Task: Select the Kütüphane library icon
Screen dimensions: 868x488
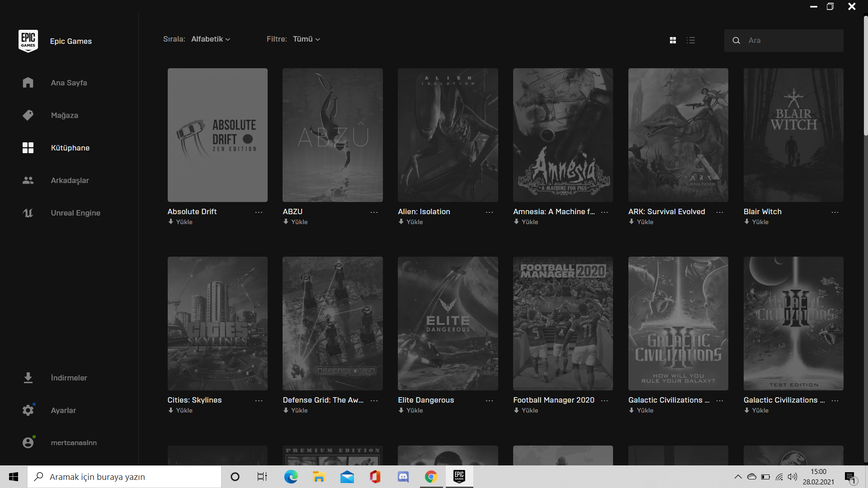Action: point(28,148)
